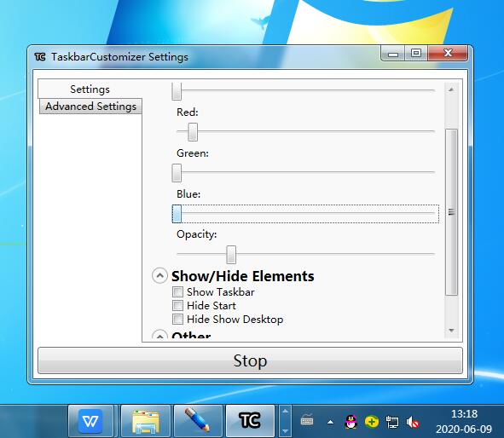Click the muted volume speaker tray icon
504x438 pixels.
point(413,422)
